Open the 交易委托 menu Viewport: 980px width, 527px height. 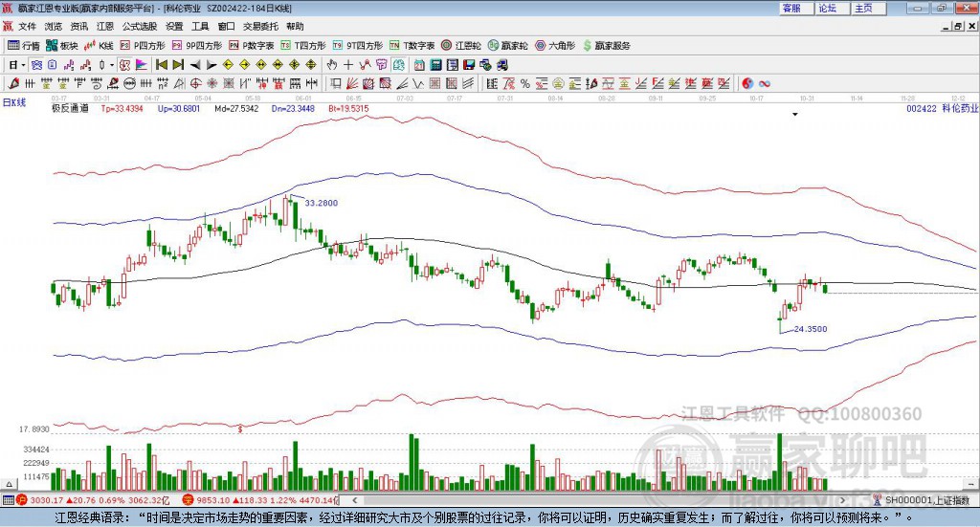pyautogui.click(x=260, y=26)
